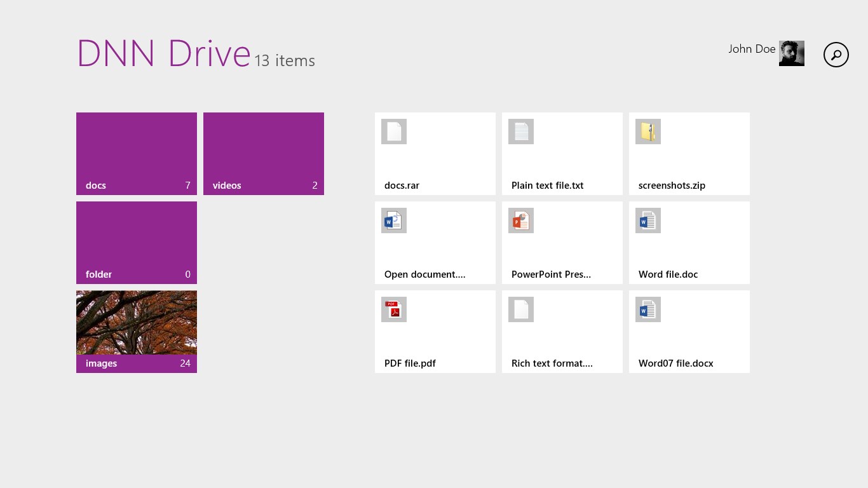Click the Word icon on Word file.doc
The image size is (868, 488).
(x=648, y=220)
